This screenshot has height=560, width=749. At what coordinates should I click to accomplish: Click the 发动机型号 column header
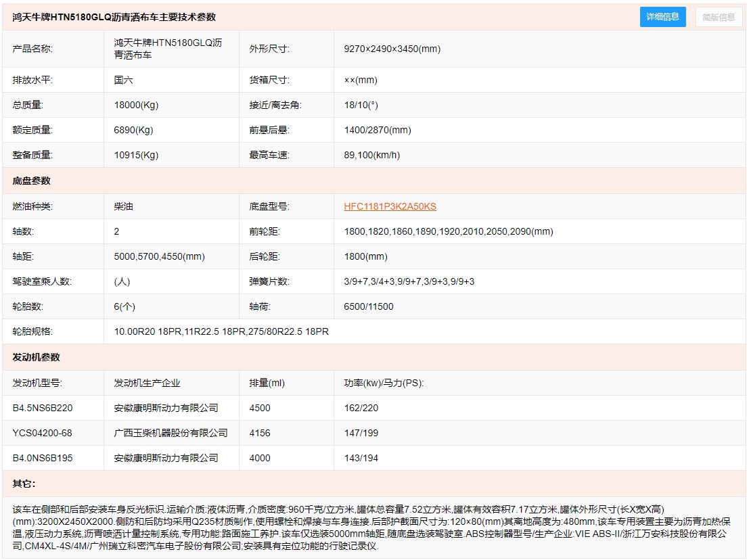[x=37, y=383]
